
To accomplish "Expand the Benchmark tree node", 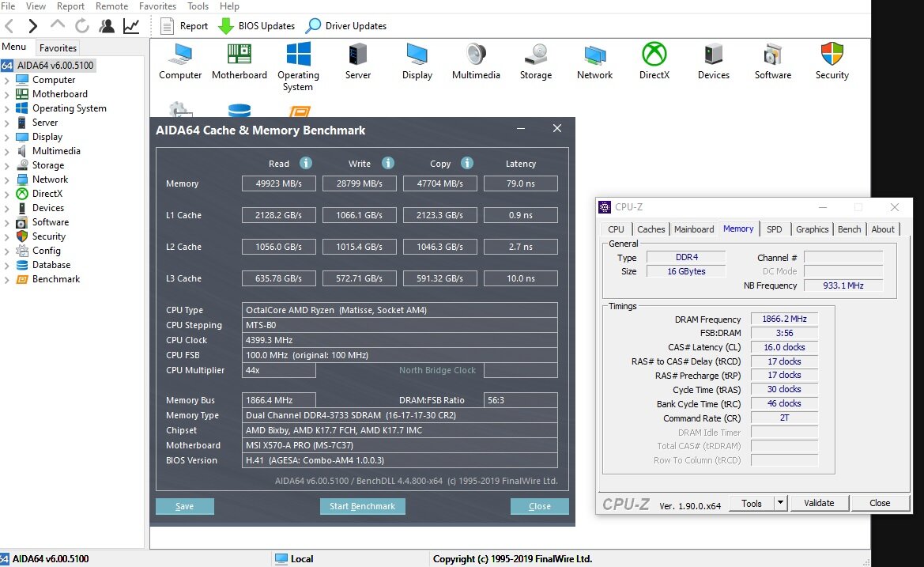I will coord(6,280).
